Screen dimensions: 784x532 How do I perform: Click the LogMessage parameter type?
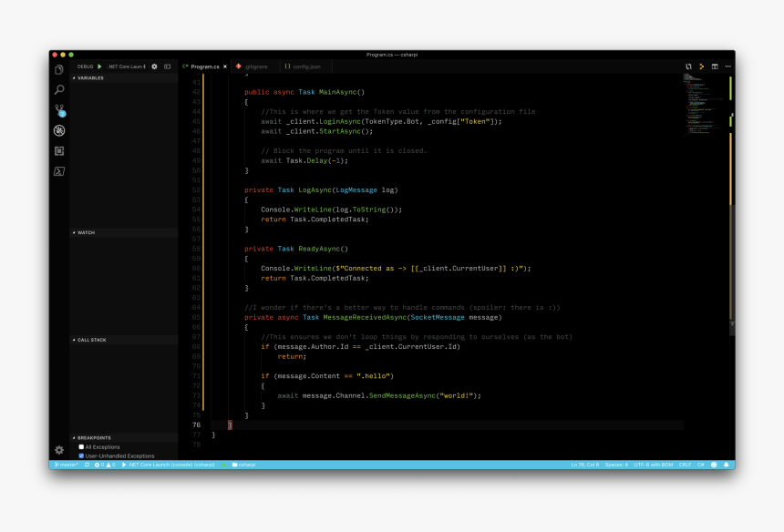click(356, 190)
